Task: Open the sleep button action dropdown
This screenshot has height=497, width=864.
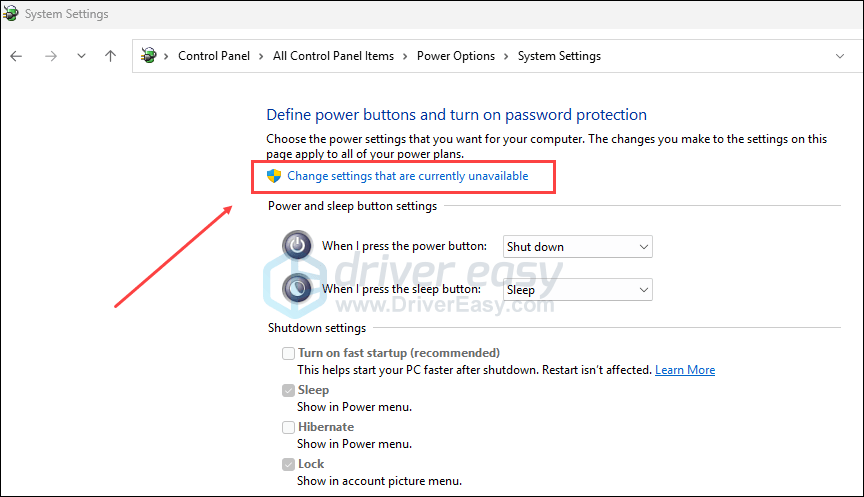Action: (x=577, y=289)
